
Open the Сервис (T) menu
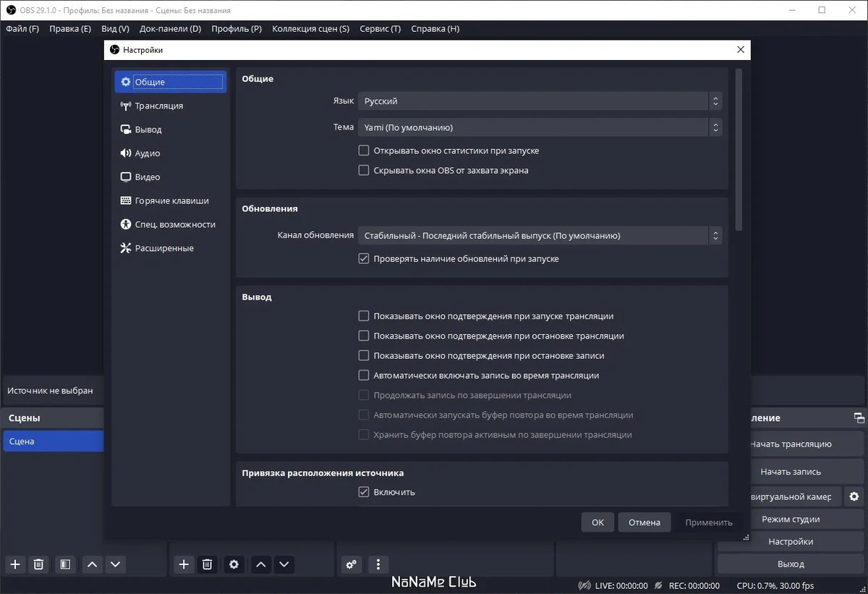380,29
